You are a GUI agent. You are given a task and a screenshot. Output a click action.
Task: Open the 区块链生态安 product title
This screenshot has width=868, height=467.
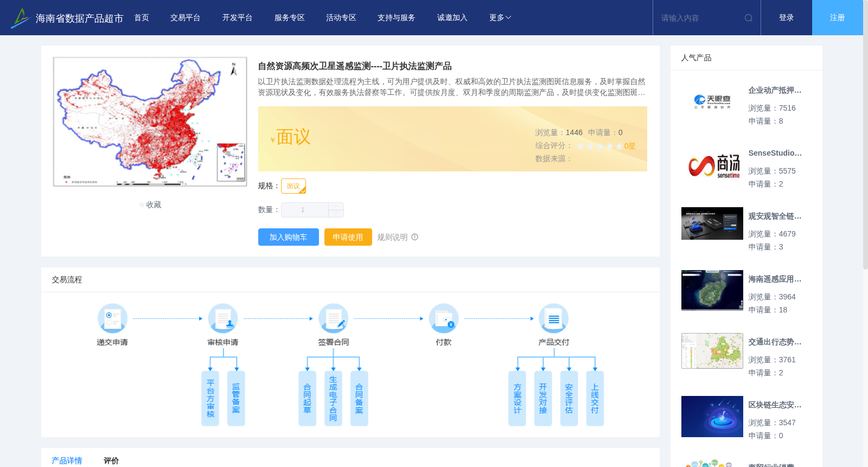[775, 405]
